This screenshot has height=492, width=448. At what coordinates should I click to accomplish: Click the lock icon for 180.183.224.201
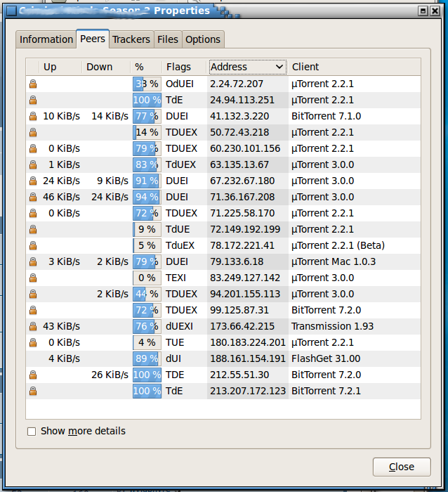33,342
